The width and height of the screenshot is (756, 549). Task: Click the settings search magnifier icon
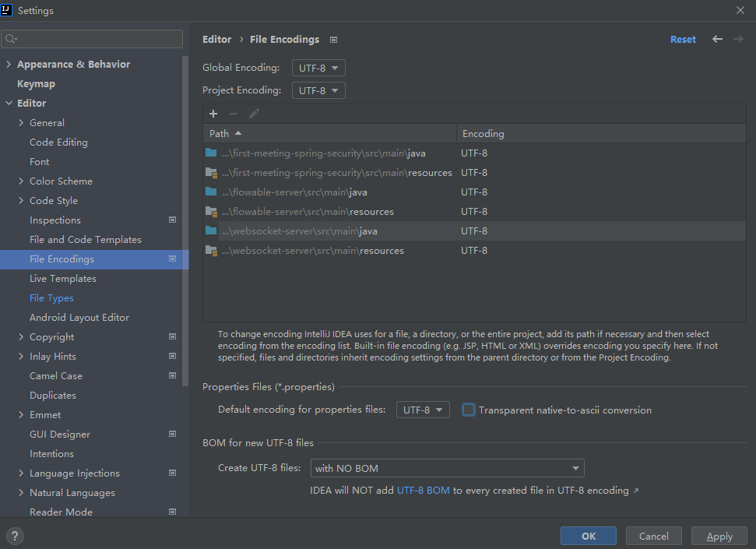11,39
